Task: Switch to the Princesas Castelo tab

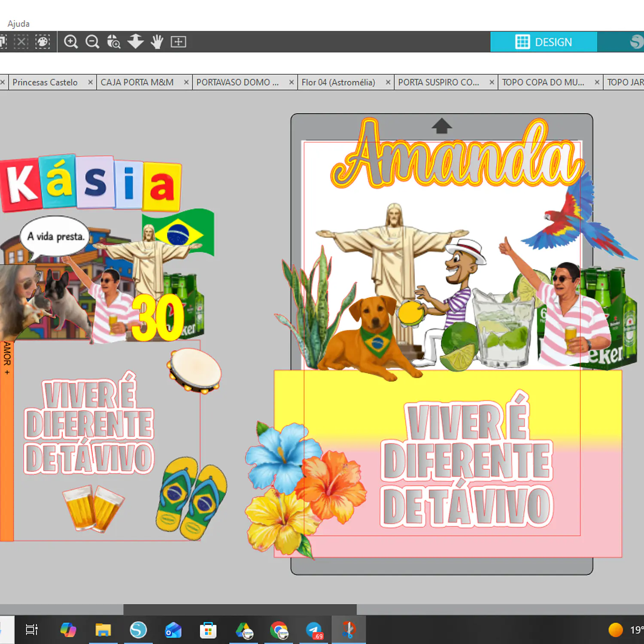Action: (x=45, y=82)
